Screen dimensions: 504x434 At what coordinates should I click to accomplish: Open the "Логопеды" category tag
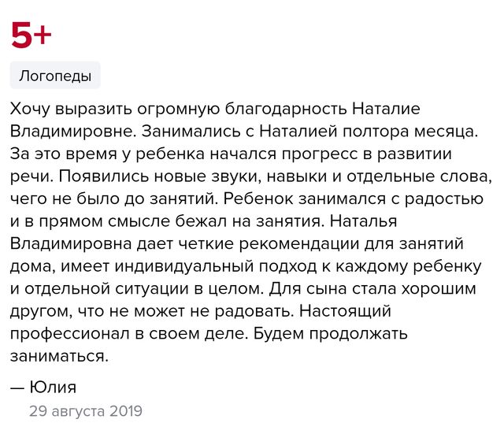55,76
